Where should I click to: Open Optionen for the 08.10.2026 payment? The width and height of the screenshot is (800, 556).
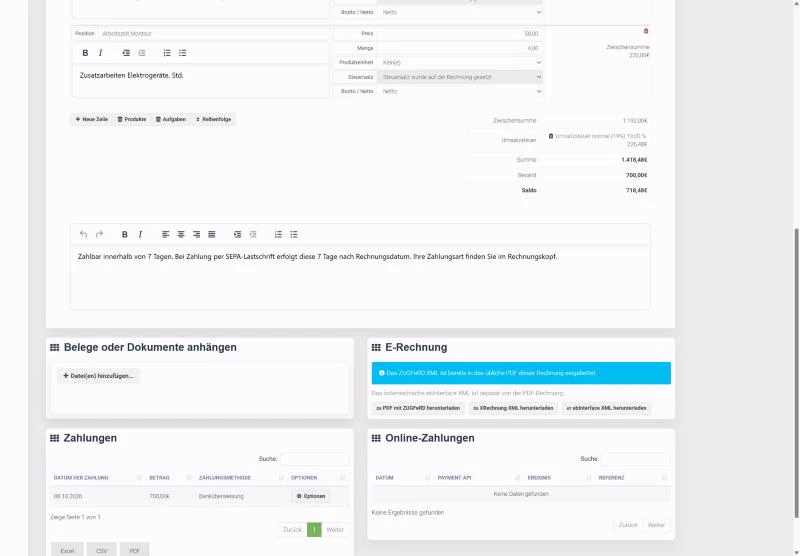[311, 496]
